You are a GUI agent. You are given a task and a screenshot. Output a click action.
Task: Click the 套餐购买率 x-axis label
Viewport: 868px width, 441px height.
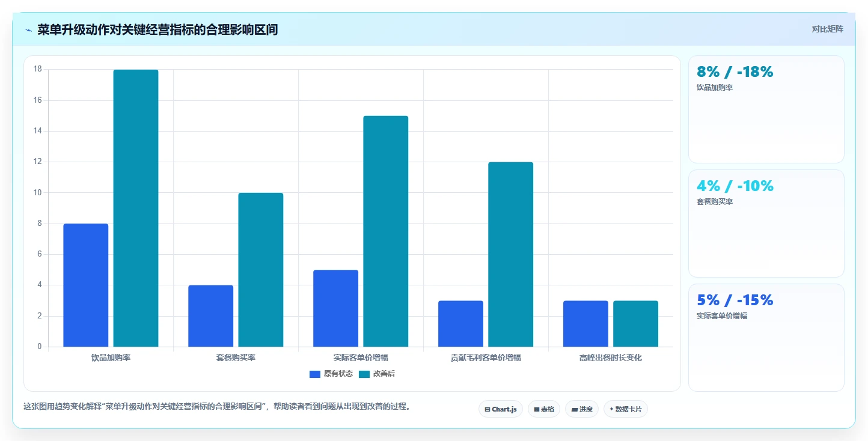236,357
